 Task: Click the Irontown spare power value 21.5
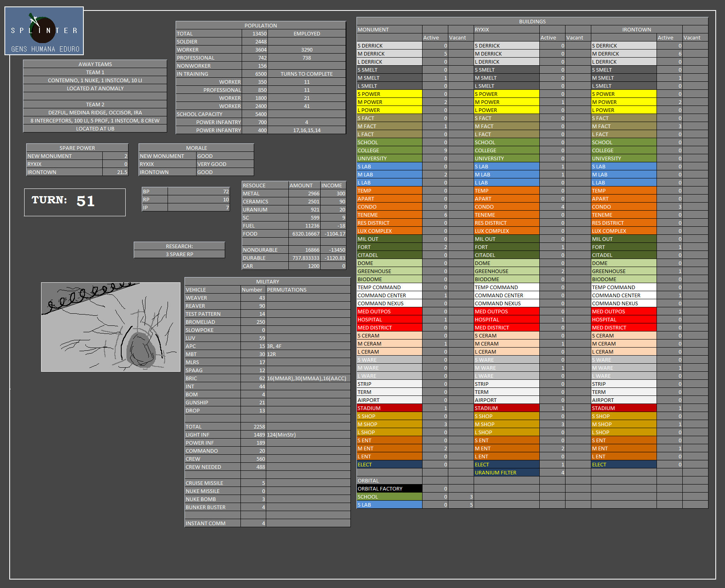click(115, 172)
